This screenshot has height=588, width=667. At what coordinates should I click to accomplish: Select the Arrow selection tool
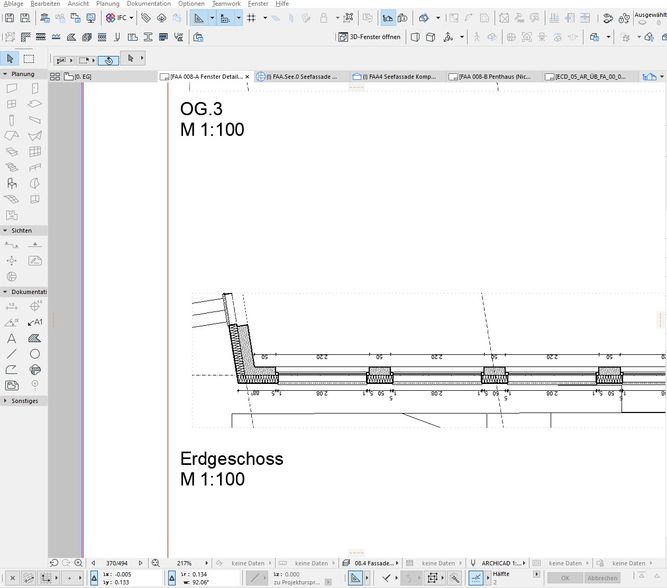(x=10, y=59)
